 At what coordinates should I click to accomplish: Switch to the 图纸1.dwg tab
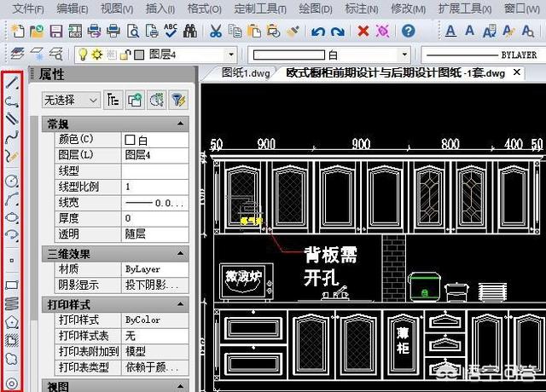tap(246, 73)
